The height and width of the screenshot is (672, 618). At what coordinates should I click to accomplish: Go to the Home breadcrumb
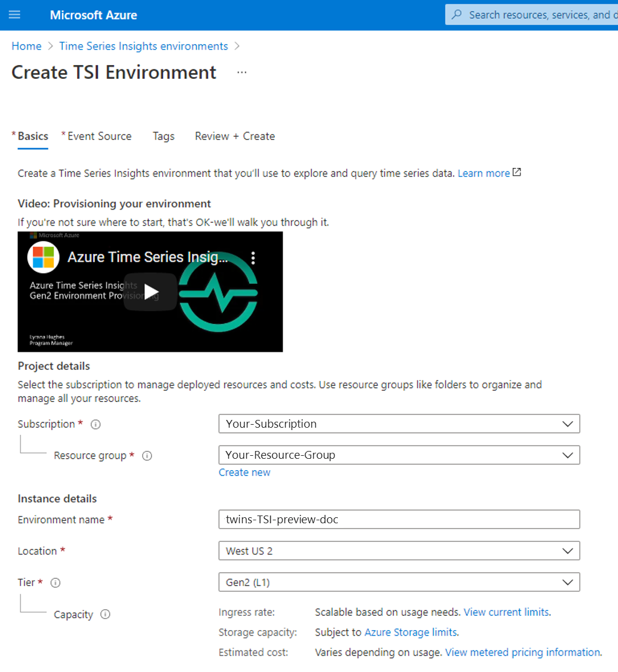(26, 46)
